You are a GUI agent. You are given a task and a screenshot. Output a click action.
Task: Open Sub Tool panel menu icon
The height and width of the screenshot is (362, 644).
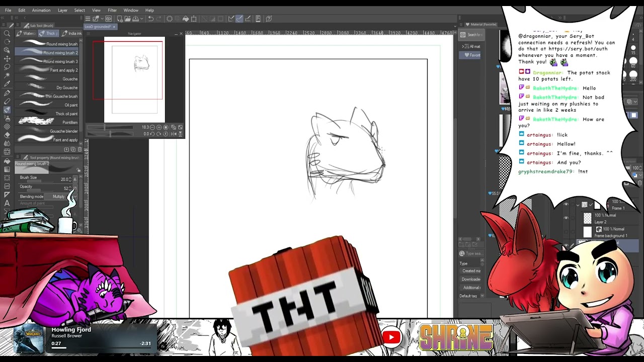pos(19,25)
